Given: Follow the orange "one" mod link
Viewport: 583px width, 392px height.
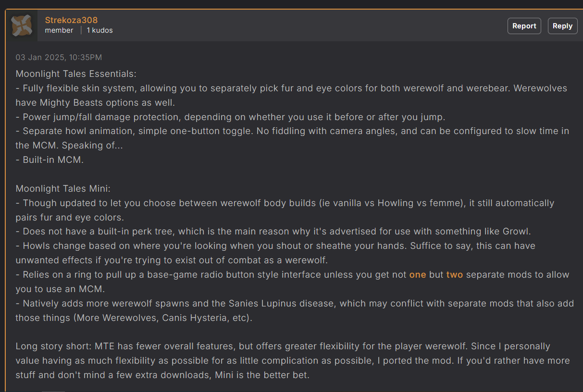Looking at the screenshot, I should (x=418, y=275).
